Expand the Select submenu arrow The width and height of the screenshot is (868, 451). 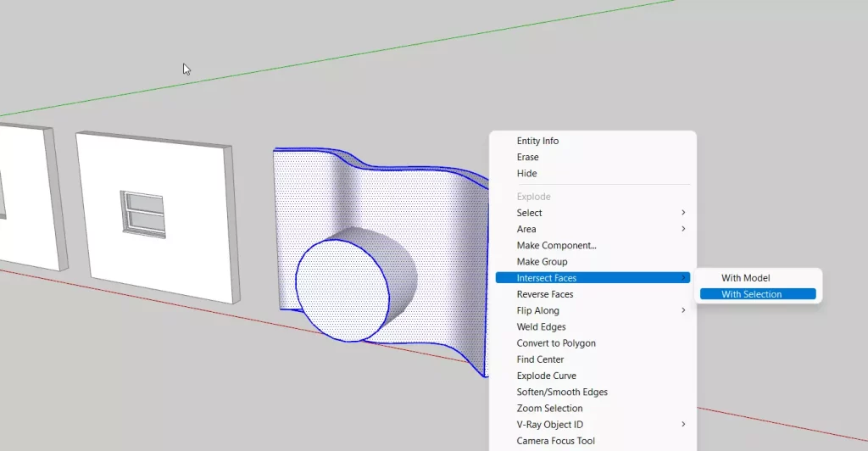pos(684,213)
